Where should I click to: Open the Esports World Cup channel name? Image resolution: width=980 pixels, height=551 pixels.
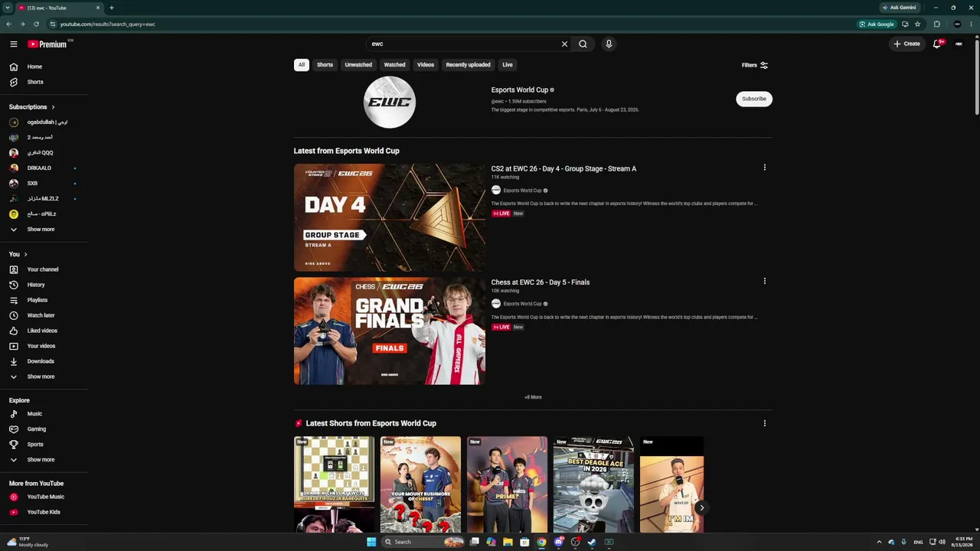[520, 90]
